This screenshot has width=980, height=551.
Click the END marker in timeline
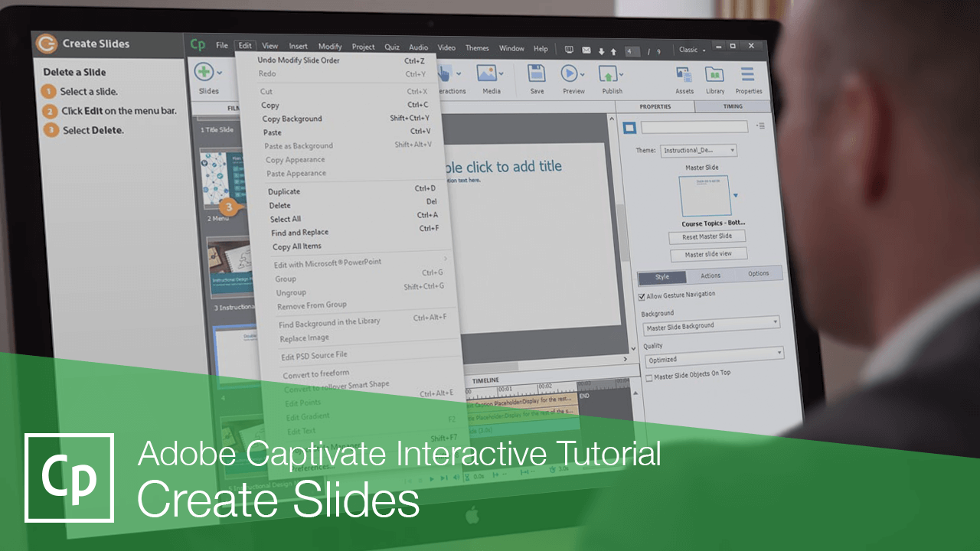pyautogui.click(x=584, y=396)
